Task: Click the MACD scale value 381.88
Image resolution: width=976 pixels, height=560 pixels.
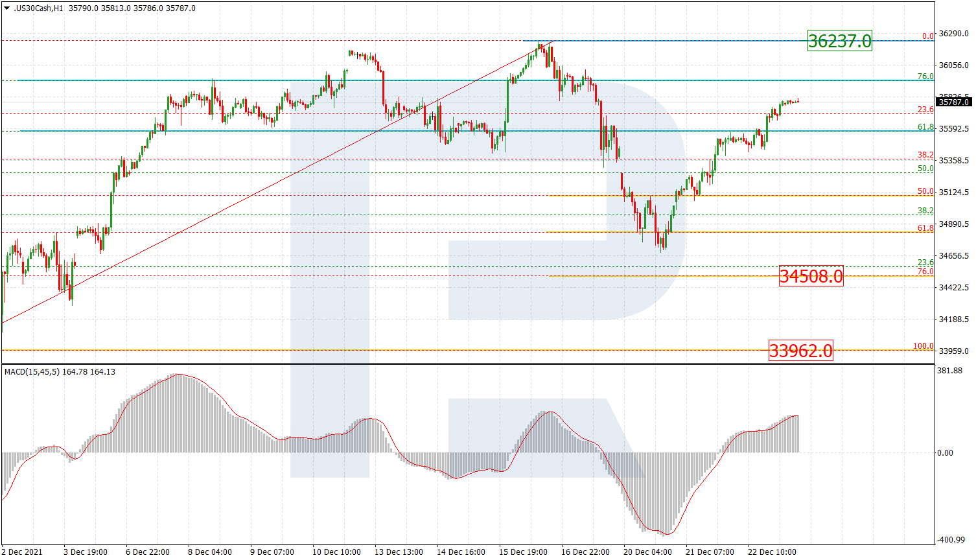Action: click(949, 371)
